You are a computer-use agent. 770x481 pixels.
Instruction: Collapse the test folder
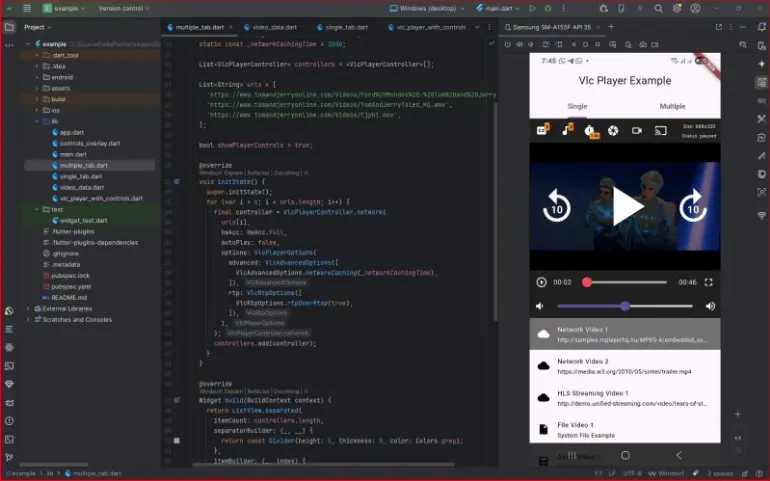point(37,209)
